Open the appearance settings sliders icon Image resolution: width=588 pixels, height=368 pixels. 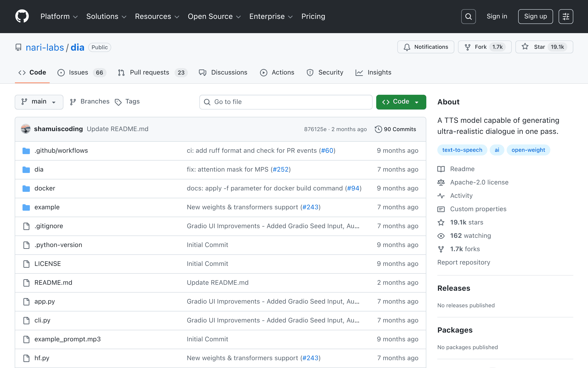(566, 16)
